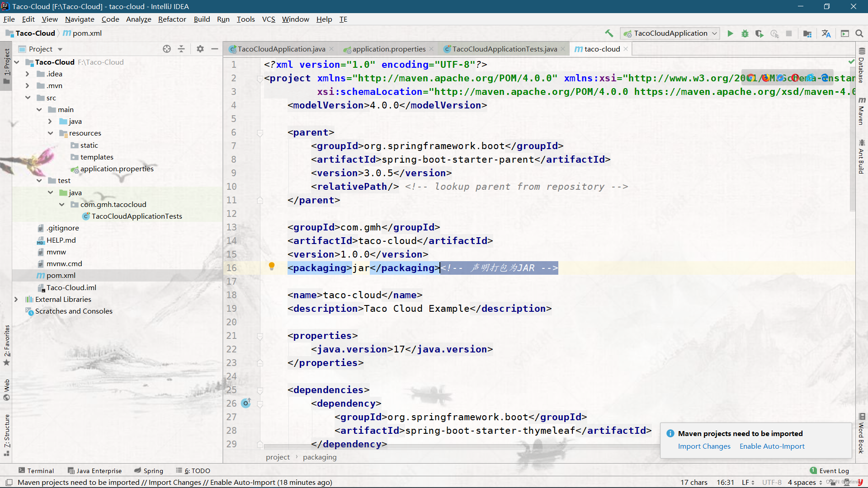Viewport: 868px width, 488px height.
Task: Toggle the Terminal tool window
Action: click(x=36, y=470)
